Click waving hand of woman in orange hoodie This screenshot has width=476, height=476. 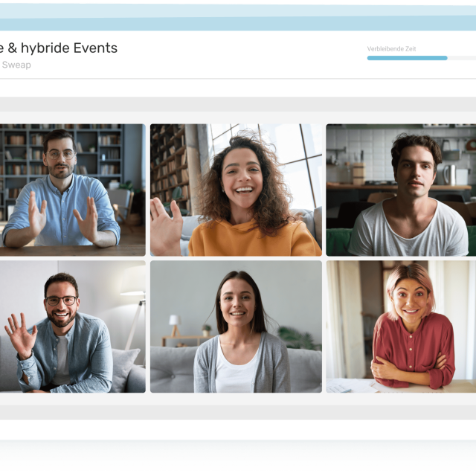[166, 226]
